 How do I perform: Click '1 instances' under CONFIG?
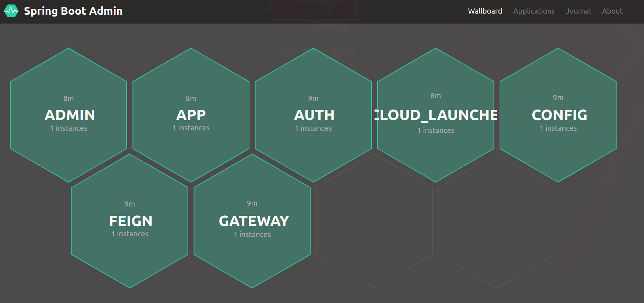(x=558, y=128)
